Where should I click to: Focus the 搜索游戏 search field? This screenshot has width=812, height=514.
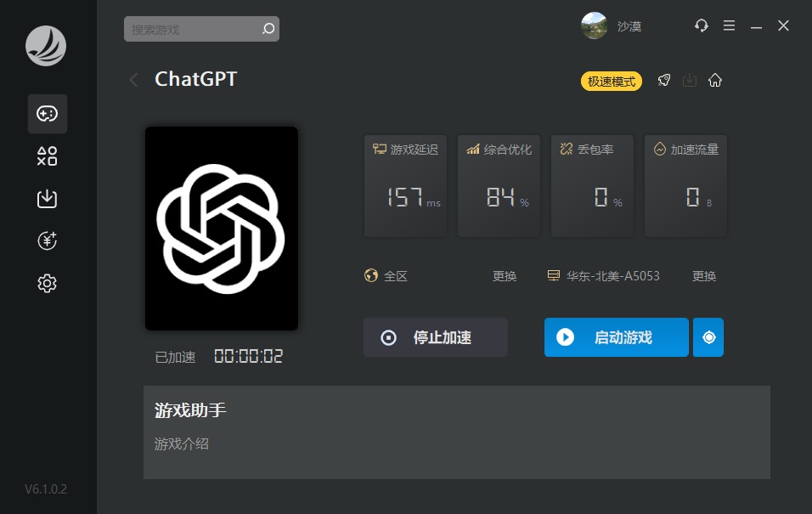(x=193, y=29)
